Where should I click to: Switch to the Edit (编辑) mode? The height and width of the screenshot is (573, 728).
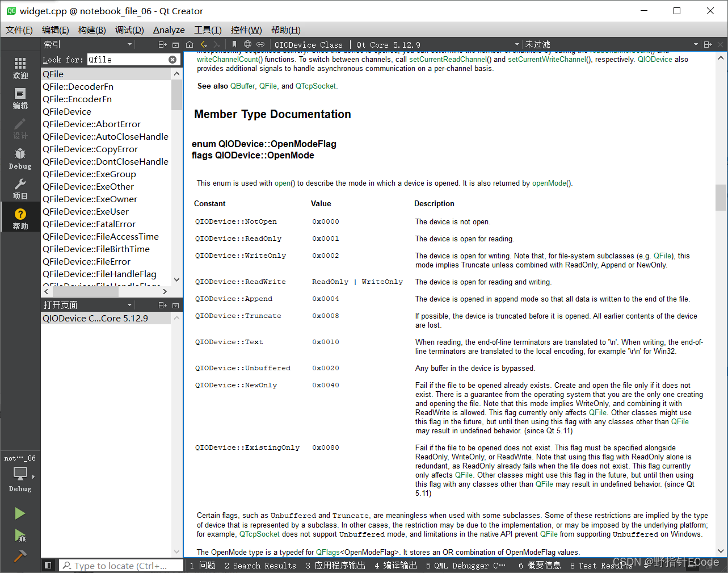coord(20,98)
